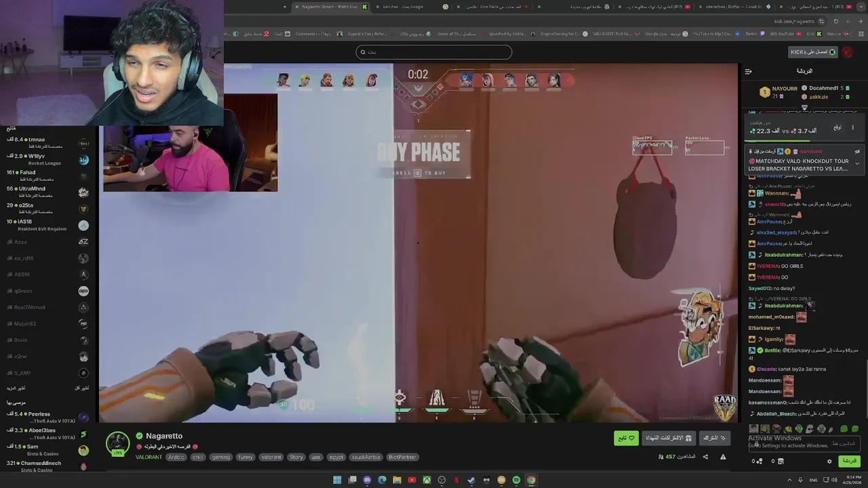Open new browser tab plus button
The height and width of the screenshot is (488, 868).
click(x=285, y=7)
